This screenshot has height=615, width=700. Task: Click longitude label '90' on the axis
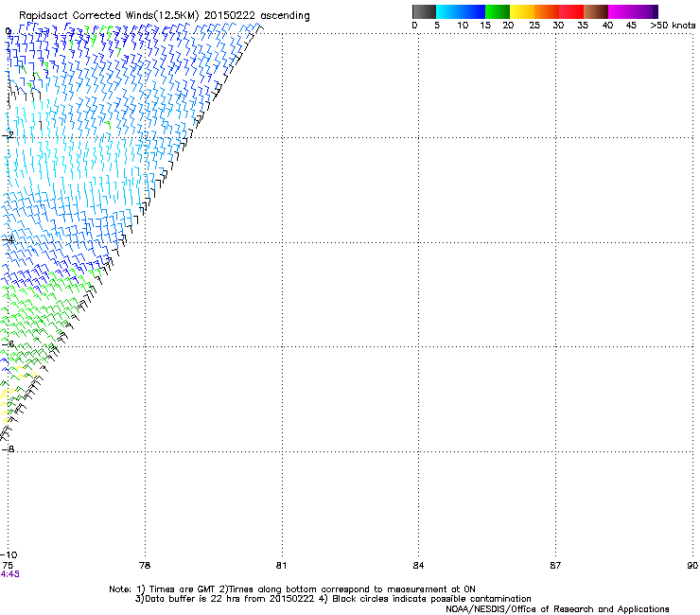pos(692,566)
